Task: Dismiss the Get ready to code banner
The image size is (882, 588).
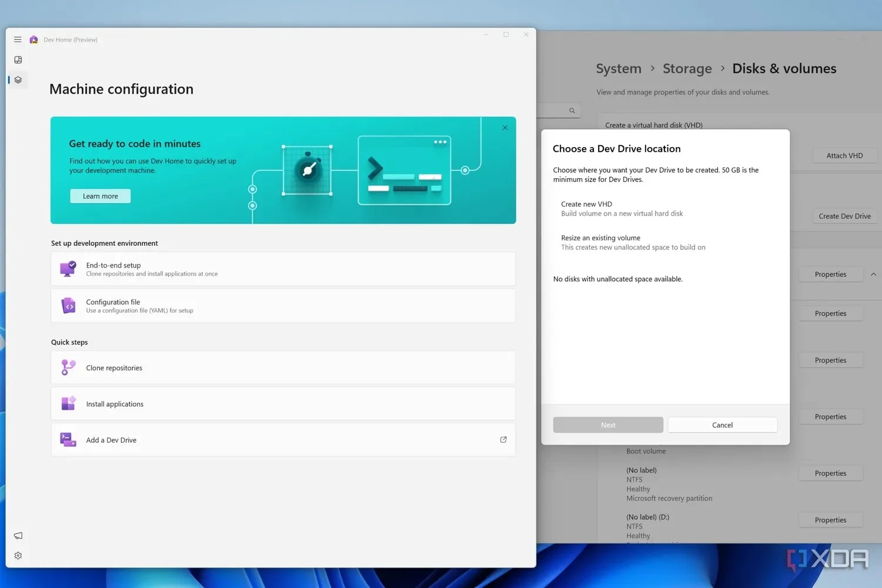Action: (x=505, y=128)
